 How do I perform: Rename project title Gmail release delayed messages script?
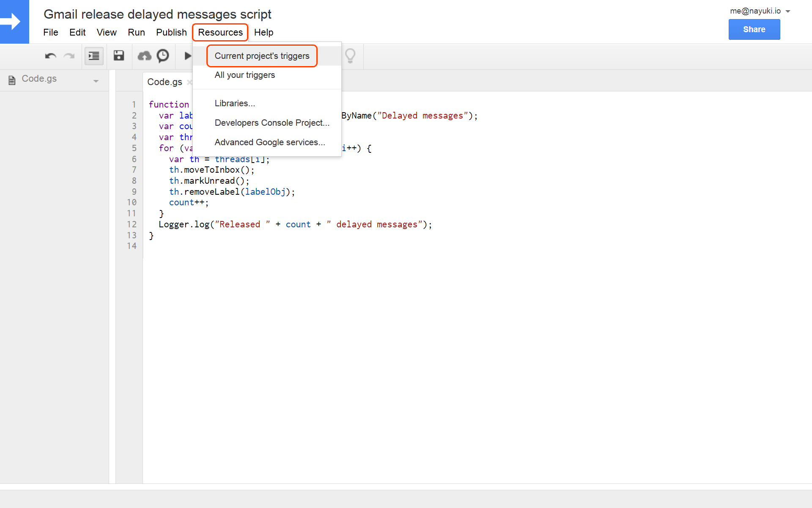coord(157,14)
